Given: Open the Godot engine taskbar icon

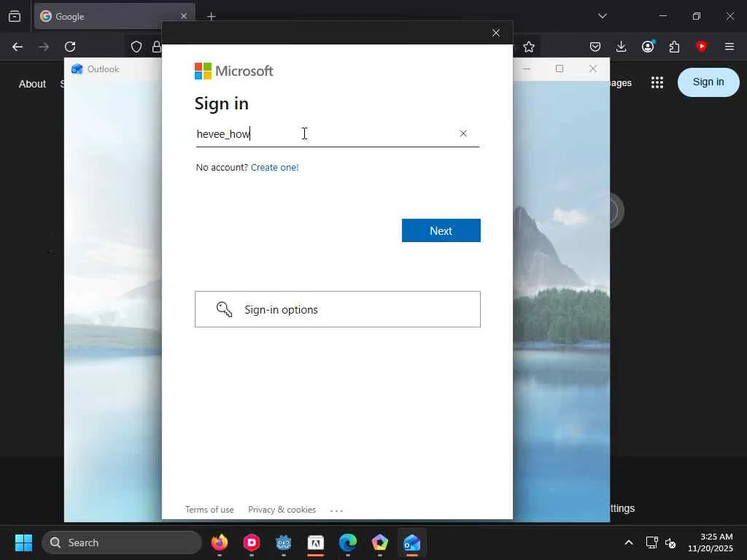Looking at the screenshot, I should tap(284, 542).
